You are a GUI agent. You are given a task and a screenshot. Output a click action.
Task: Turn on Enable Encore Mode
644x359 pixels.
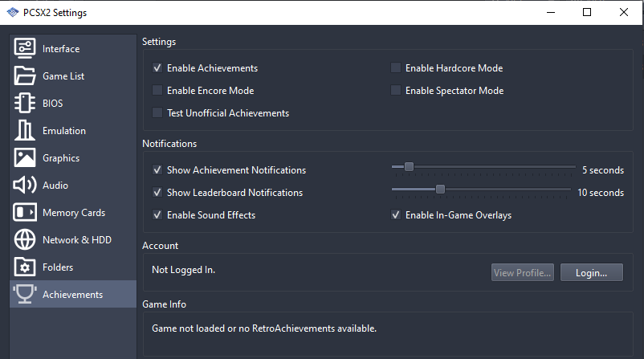click(x=157, y=91)
